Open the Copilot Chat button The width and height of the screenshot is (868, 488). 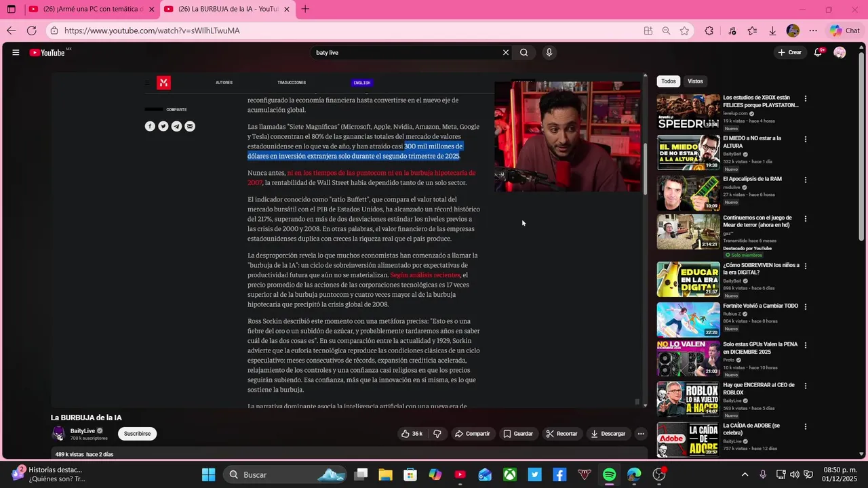click(845, 30)
